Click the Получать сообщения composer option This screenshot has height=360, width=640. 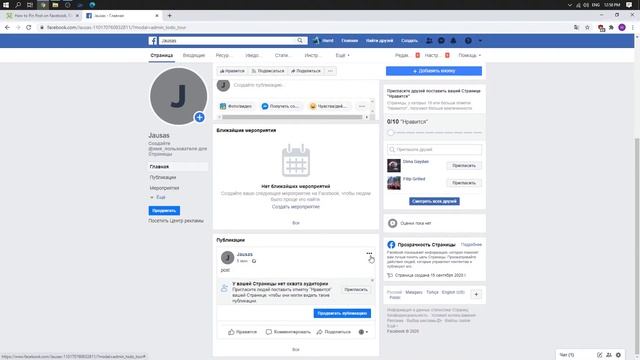pos(280,106)
